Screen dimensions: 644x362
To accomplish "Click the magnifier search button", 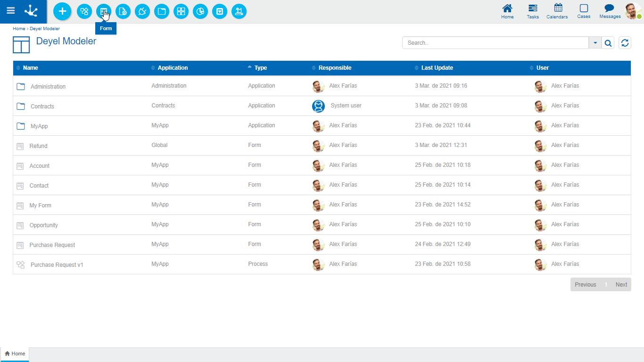I will click(x=608, y=43).
